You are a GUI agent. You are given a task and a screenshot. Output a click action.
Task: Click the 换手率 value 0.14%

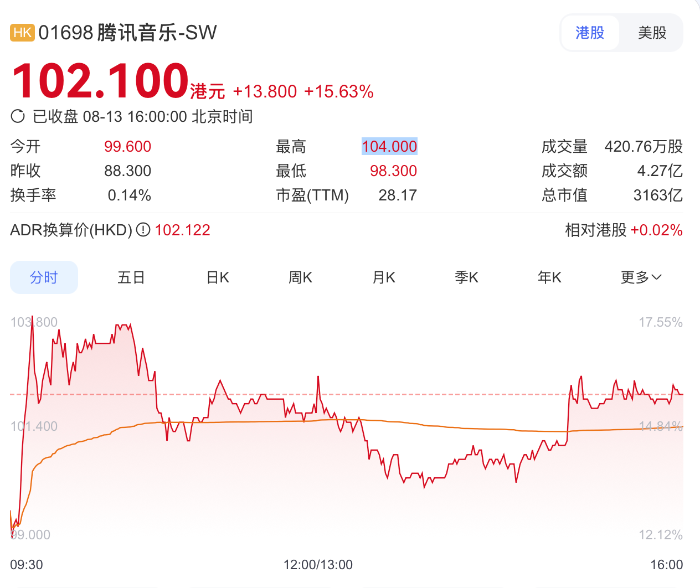(x=130, y=195)
